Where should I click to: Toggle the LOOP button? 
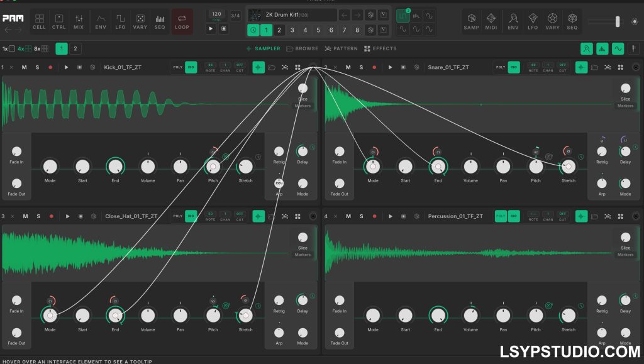point(182,22)
